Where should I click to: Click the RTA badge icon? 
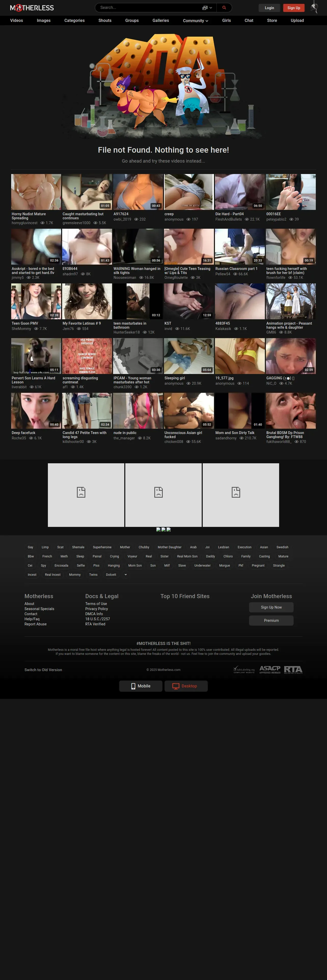[293, 670]
